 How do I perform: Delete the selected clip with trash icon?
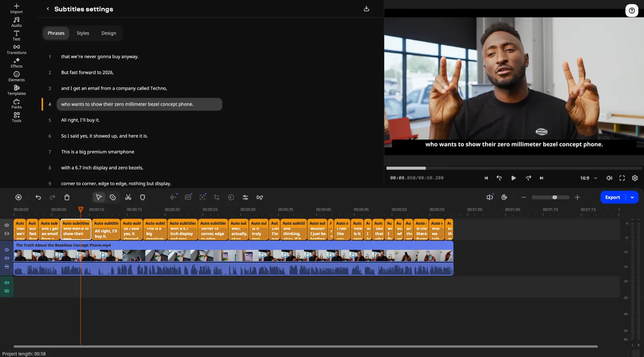coord(67,197)
